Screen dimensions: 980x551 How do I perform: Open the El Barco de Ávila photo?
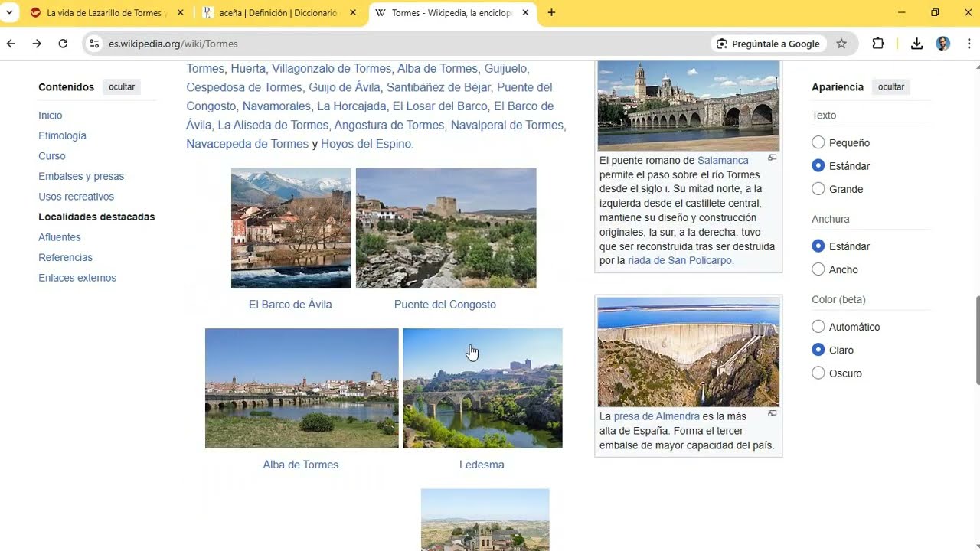click(x=291, y=228)
